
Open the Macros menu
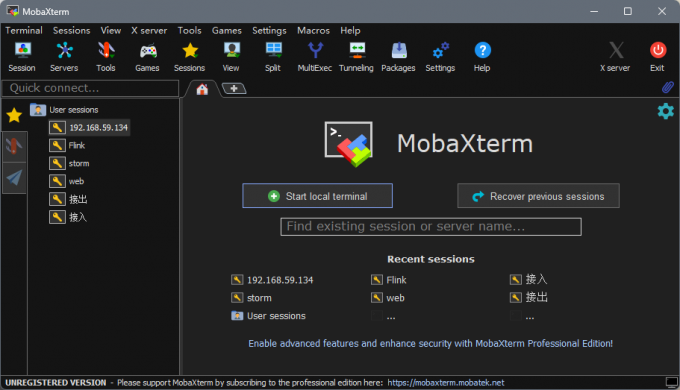314,30
